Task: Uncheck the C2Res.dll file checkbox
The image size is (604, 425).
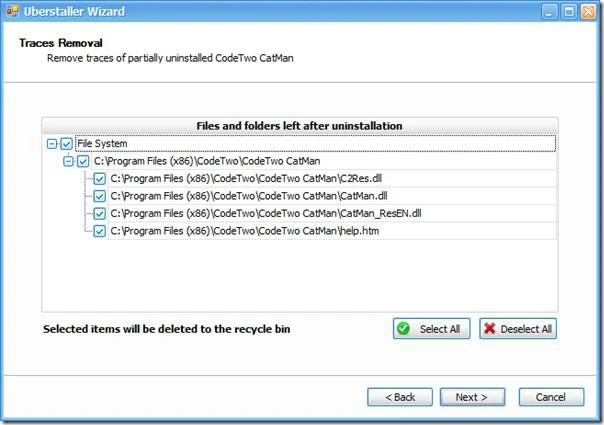Action: tap(99, 178)
